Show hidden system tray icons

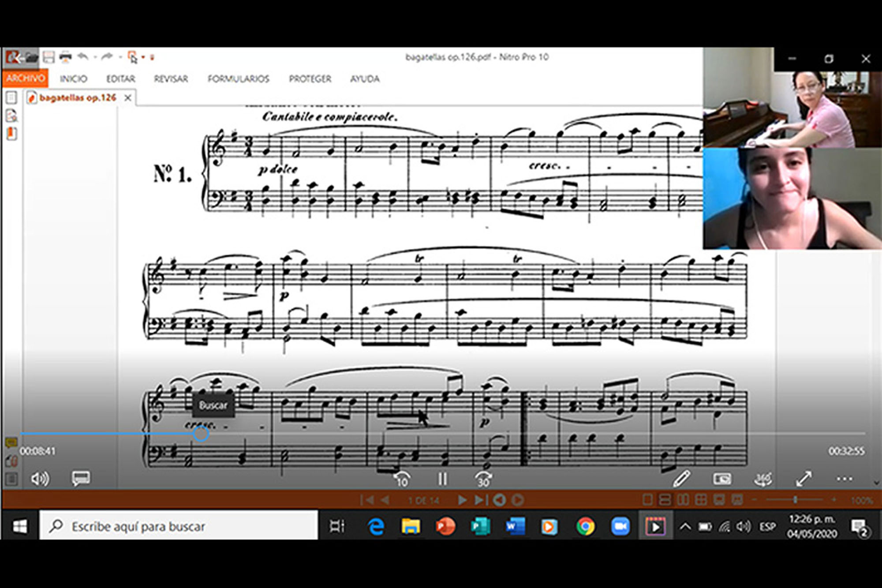tap(685, 526)
